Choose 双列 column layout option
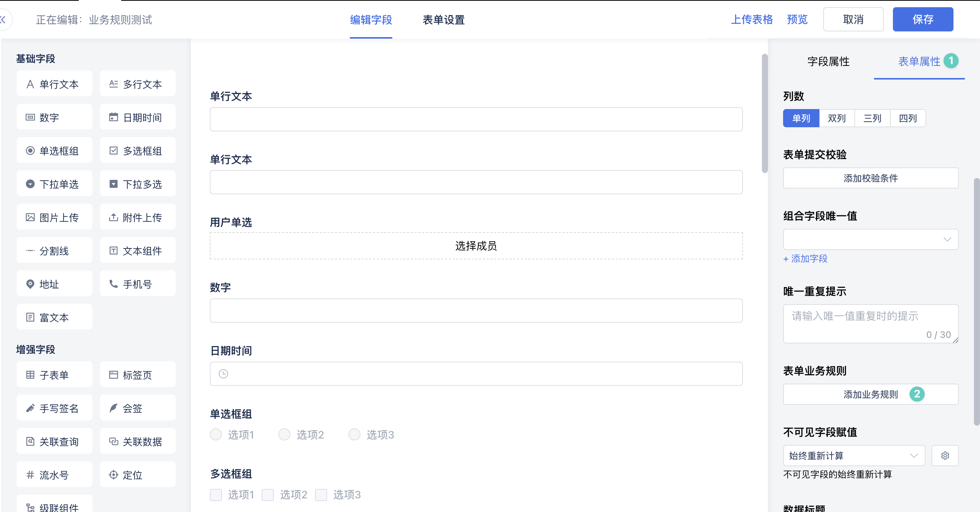This screenshot has width=980, height=512. [x=836, y=118]
